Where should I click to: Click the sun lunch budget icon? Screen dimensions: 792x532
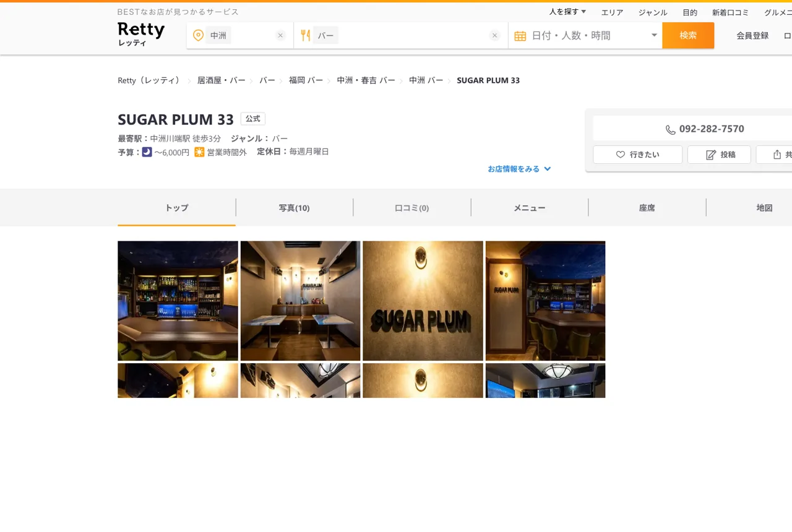pos(199,152)
